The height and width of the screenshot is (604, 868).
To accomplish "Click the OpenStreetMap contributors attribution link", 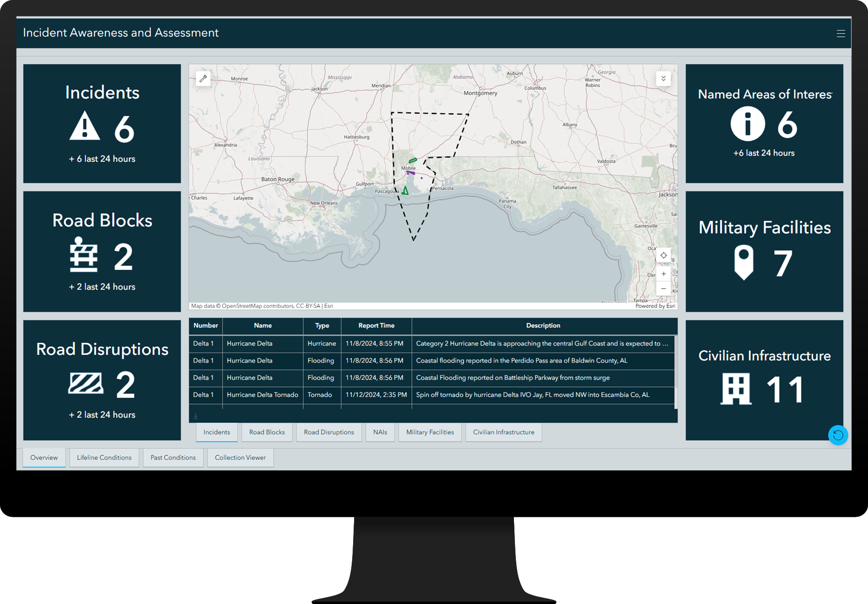I will pyautogui.click(x=257, y=306).
